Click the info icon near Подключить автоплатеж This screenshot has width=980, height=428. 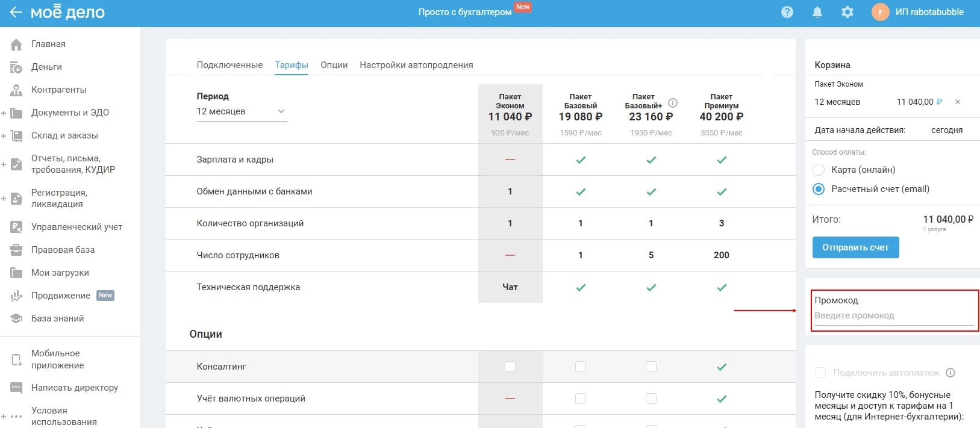(x=950, y=373)
